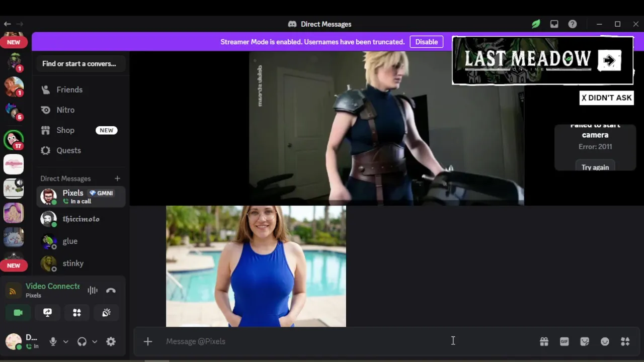Open the stinky conversation
644x362 pixels.
coord(80,263)
